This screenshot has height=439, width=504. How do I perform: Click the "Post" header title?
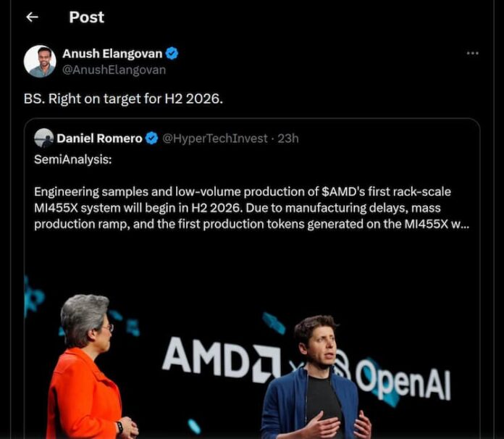(x=86, y=17)
